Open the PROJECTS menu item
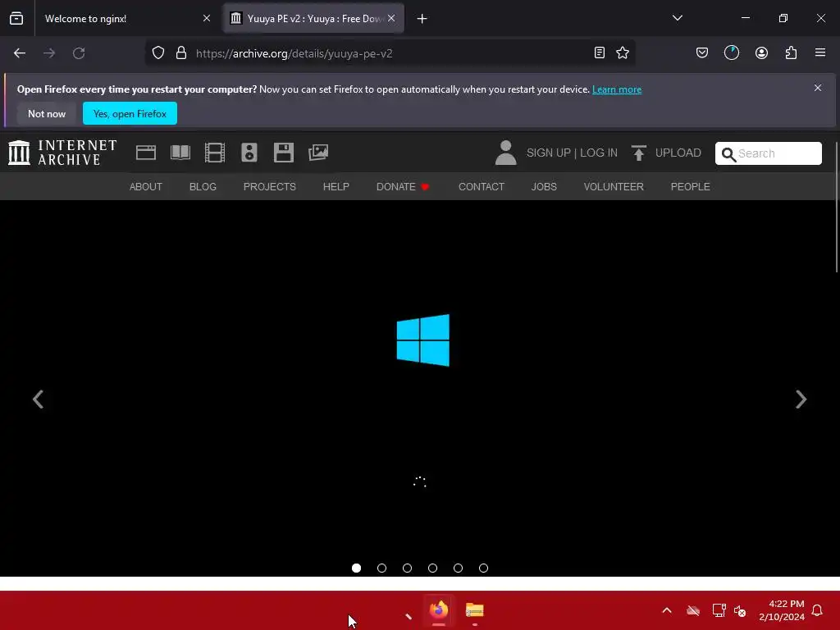The width and height of the screenshot is (840, 630). (x=269, y=186)
